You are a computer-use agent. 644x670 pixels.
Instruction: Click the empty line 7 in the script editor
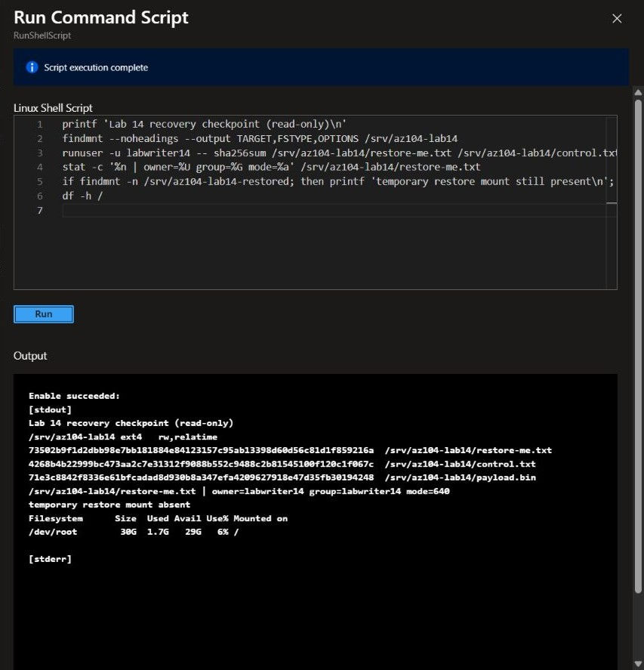340,210
